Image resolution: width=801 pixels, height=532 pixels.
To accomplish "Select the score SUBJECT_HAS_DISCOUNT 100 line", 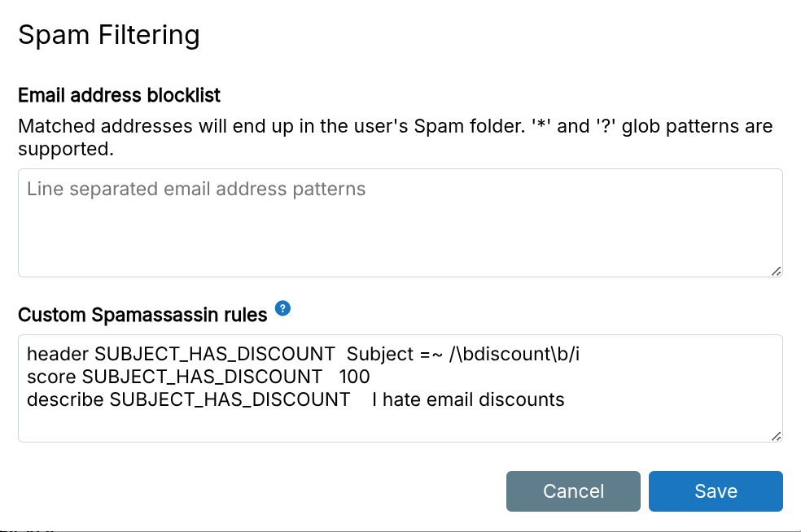I will (x=199, y=377).
